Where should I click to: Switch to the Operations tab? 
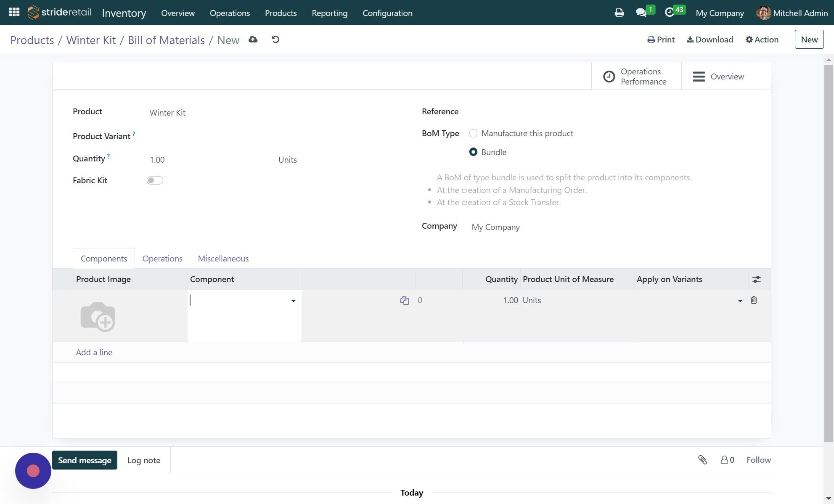point(162,259)
